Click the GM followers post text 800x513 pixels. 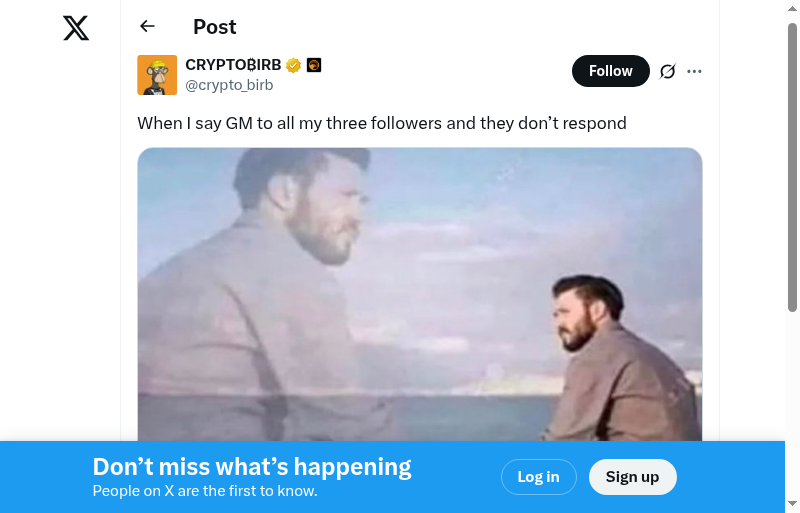tap(381, 123)
